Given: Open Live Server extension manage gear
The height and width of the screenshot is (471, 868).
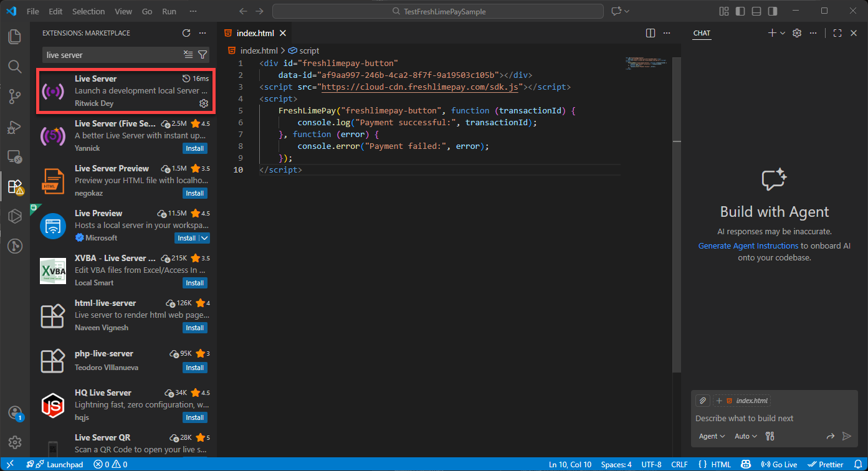Looking at the screenshot, I should pyautogui.click(x=203, y=103).
